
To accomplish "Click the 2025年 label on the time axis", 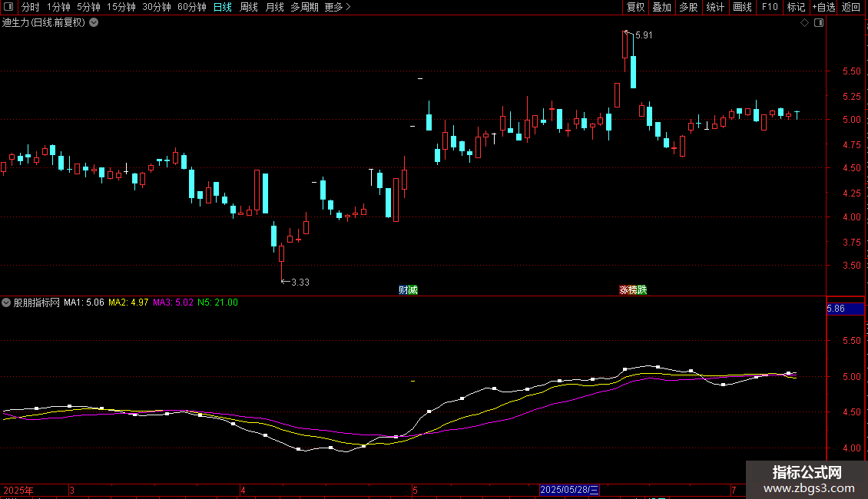I will (x=18, y=490).
